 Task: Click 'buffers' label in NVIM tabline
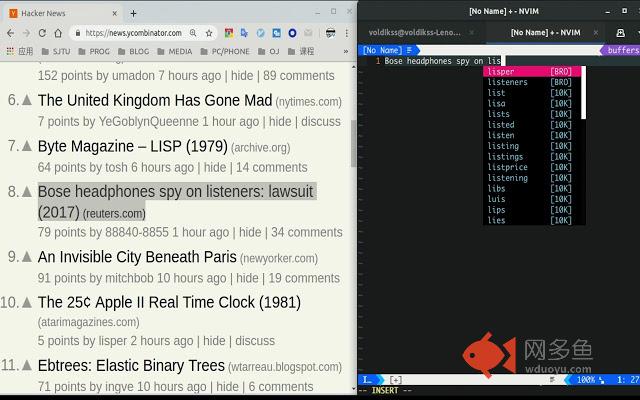[x=623, y=50]
